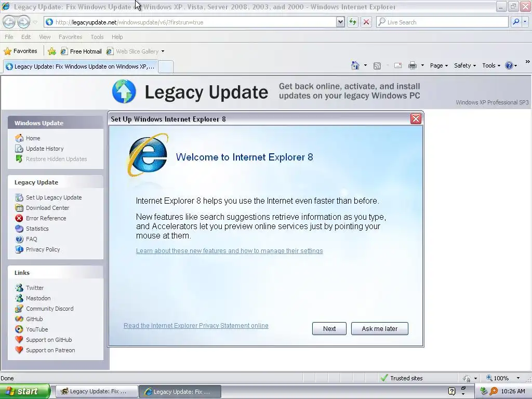Click the Home sidebar icon
Viewport: 532px width, 399px height.
pos(19,138)
